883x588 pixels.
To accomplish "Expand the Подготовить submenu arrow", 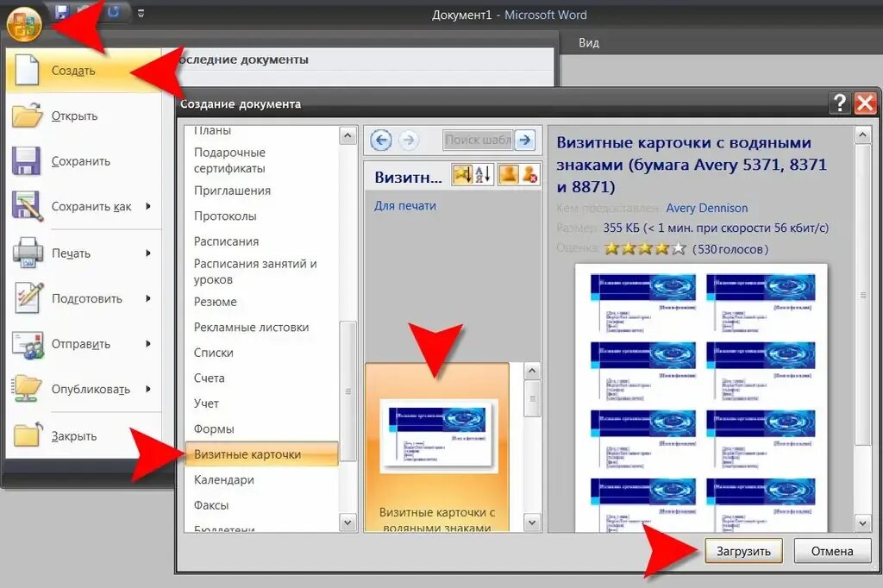I will tap(148, 298).
